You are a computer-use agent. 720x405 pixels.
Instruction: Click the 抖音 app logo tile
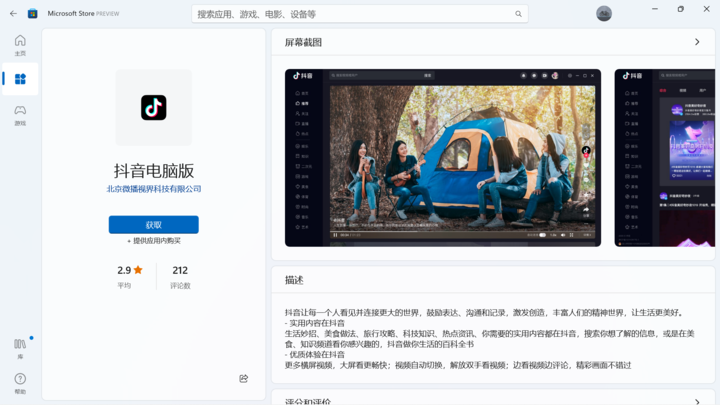click(153, 107)
